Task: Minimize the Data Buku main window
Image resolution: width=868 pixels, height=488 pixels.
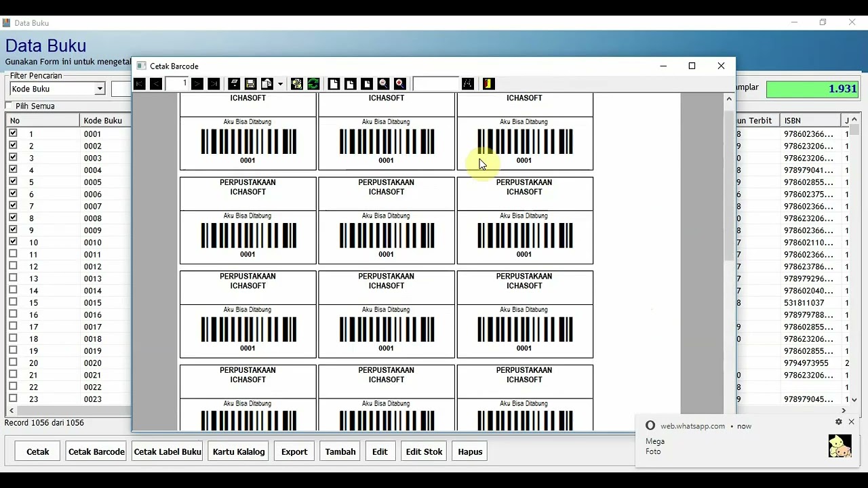Action: (794, 22)
